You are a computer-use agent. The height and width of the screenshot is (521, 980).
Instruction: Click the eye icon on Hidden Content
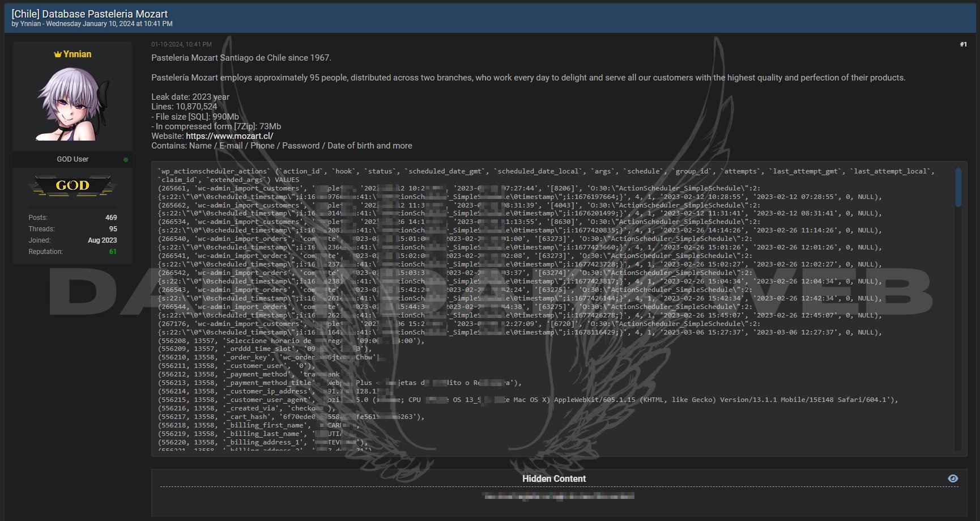(953, 478)
